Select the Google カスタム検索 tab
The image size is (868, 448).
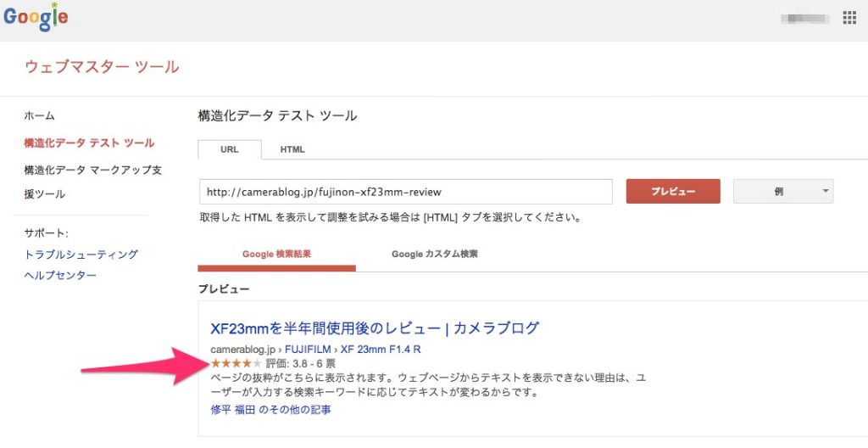pyautogui.click(x=435, y=255)
